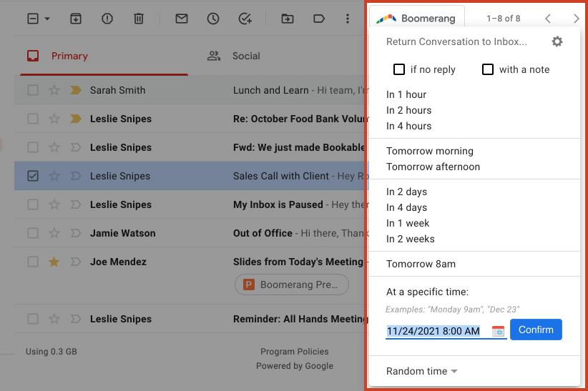Uncheck the Sales Call with Client checkbox

(33, 176)
